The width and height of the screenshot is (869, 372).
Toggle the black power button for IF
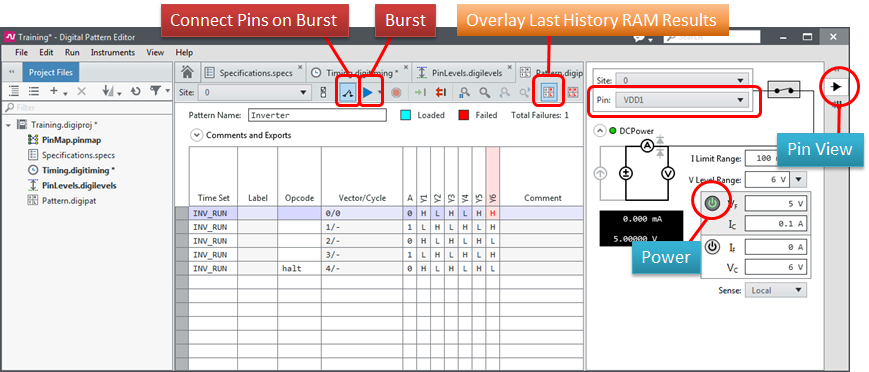tap(713, 247)
